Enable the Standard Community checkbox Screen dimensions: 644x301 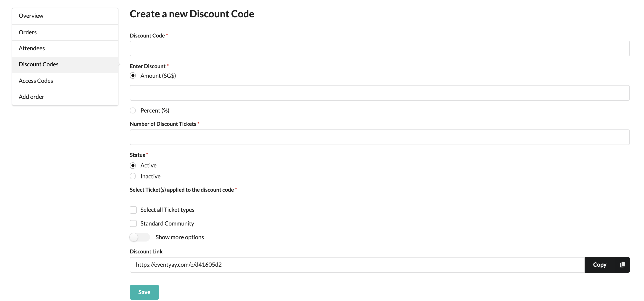click(x=133, y=223)
